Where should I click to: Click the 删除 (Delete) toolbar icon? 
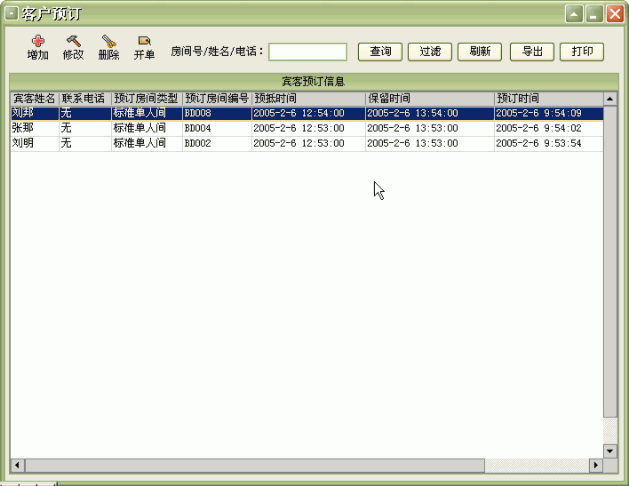click(109, 42)
